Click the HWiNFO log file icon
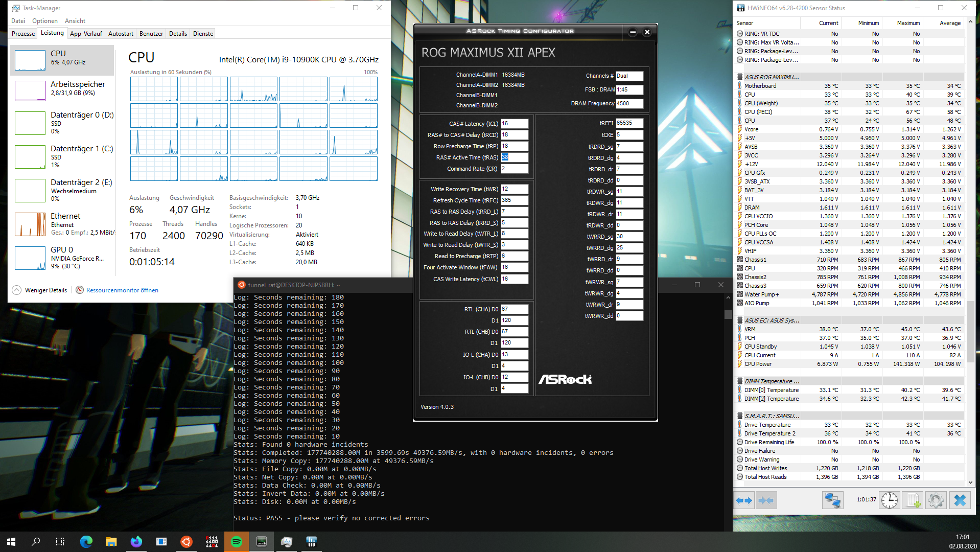 pyautogui.click(x=913, y=500)
